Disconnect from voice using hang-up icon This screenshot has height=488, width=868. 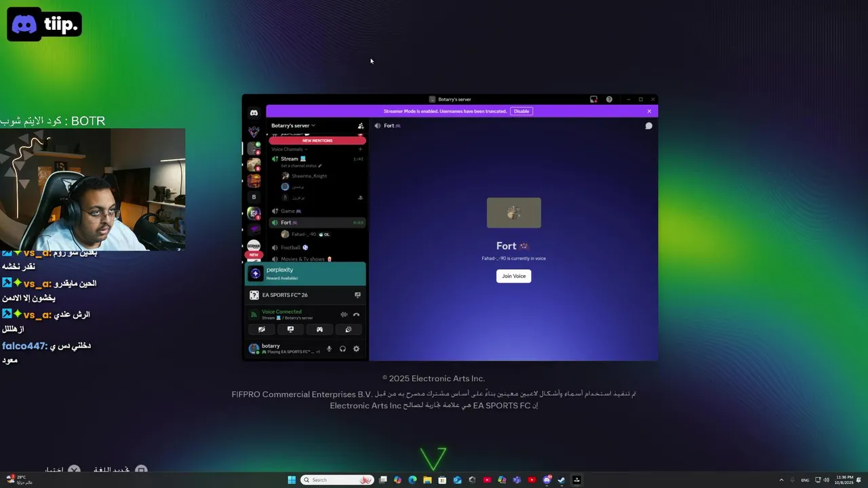click(356, 314)
